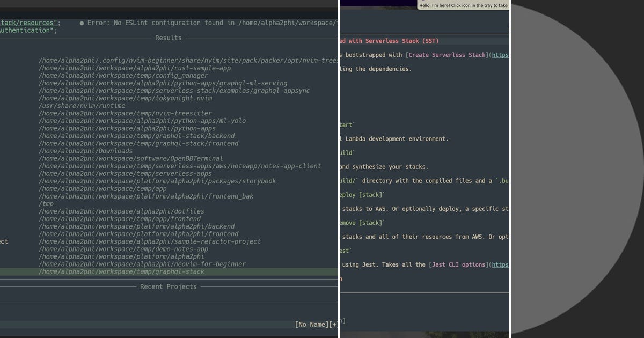The width and height of the screenshot is (644, 338).
Task: Click the Serverless Stack (SST) heading
Action: (x=389, y=41)
